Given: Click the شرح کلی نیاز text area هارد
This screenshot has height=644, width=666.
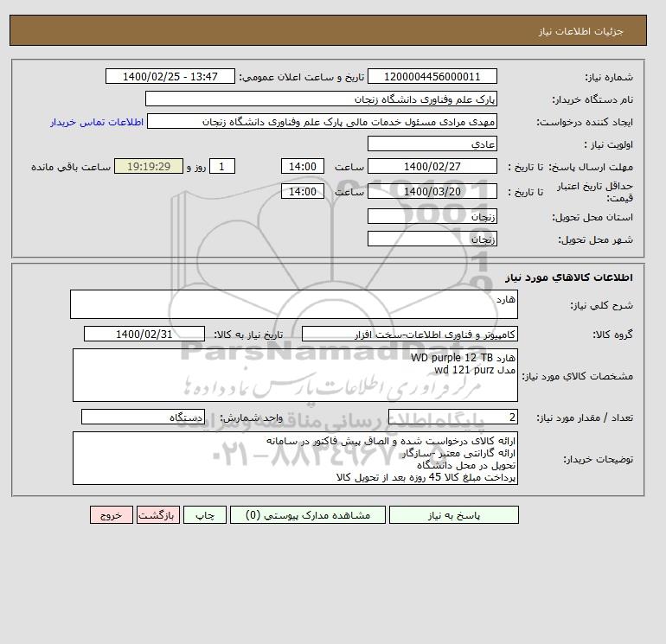Looking at the screenshot, I should tap(294, 304).
